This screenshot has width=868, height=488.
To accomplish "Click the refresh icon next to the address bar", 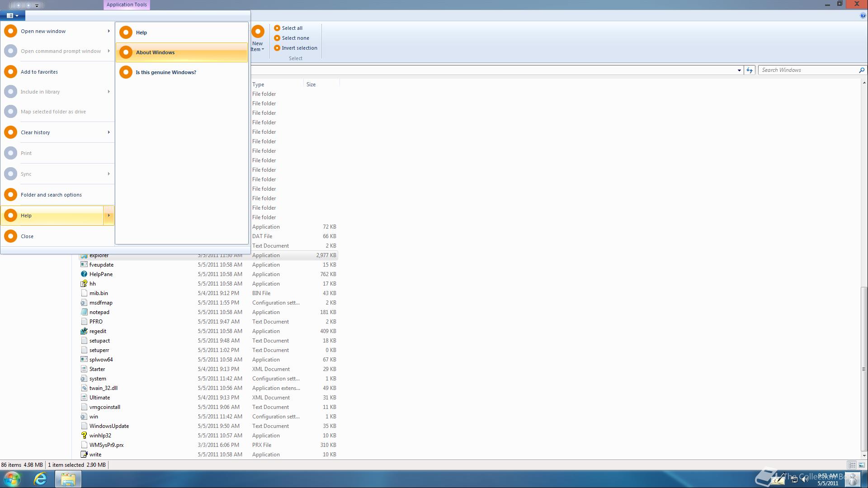I will click(750, 70).
